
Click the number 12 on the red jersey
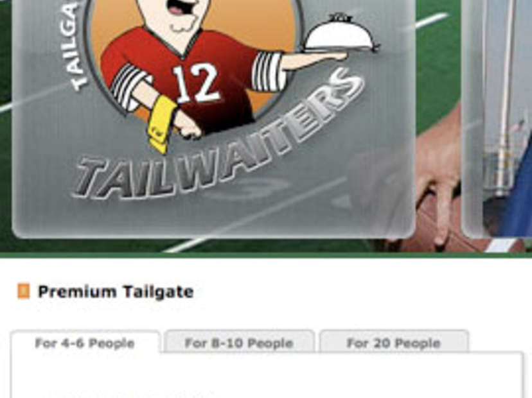(195, 83)
